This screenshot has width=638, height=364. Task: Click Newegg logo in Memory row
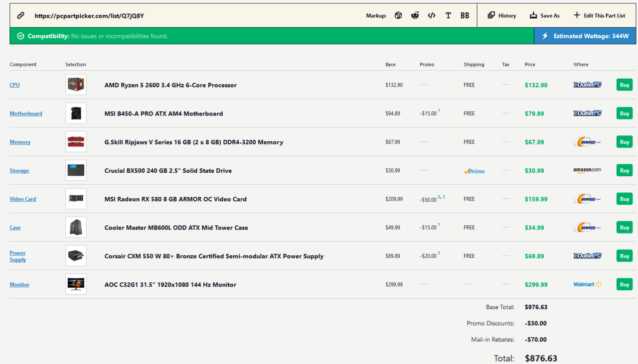click(587, 142)
